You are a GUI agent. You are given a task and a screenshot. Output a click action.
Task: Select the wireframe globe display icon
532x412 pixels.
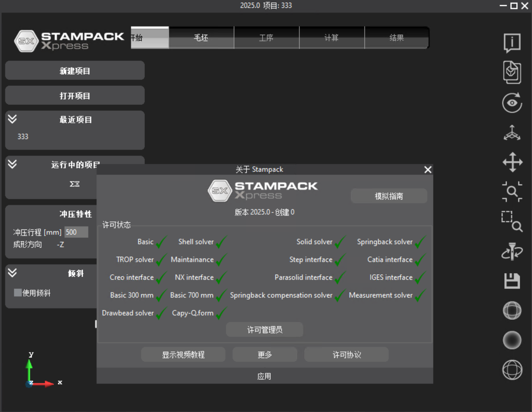(x=512, y=370)
